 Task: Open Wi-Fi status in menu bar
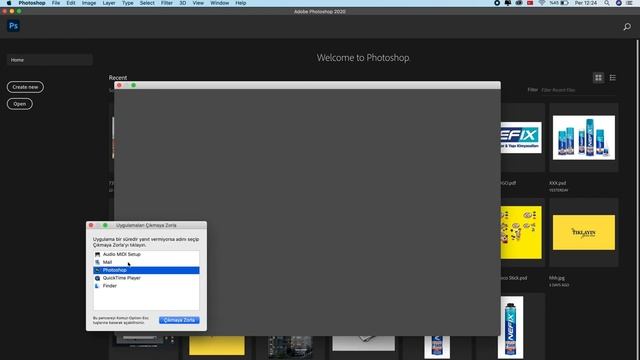click(542, 3)
